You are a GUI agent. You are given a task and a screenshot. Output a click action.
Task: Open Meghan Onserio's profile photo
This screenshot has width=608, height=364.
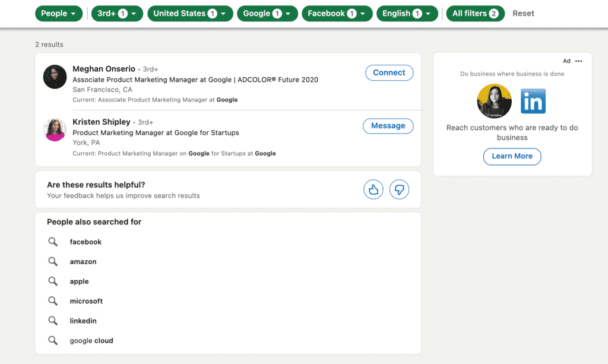[x=55, y=77]
